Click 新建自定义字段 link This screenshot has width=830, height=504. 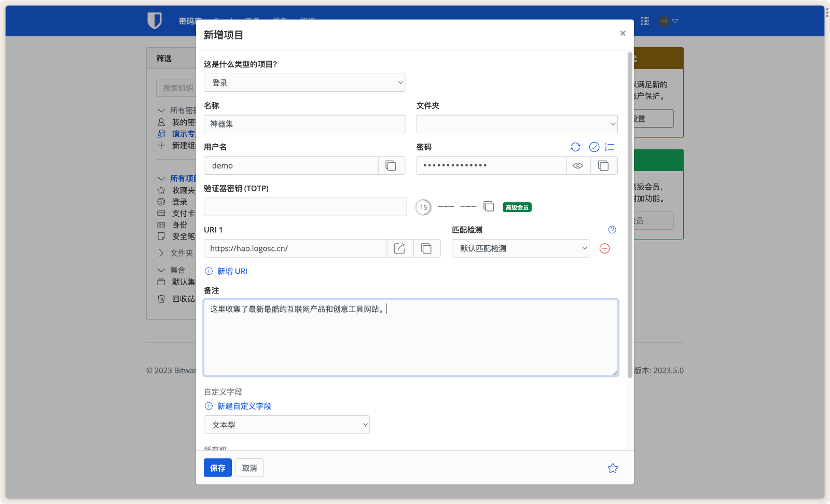[244, 406]
